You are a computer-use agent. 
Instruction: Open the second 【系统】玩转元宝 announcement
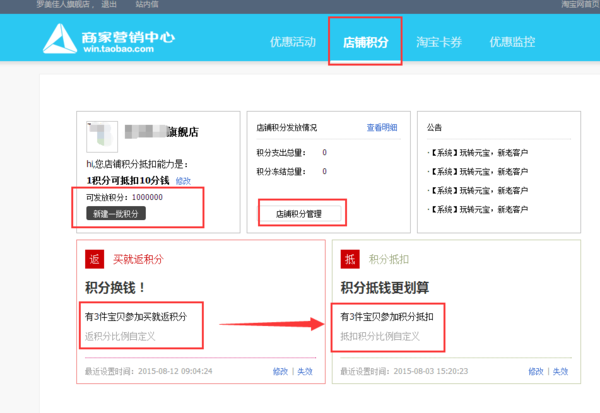tap(478, 171)
